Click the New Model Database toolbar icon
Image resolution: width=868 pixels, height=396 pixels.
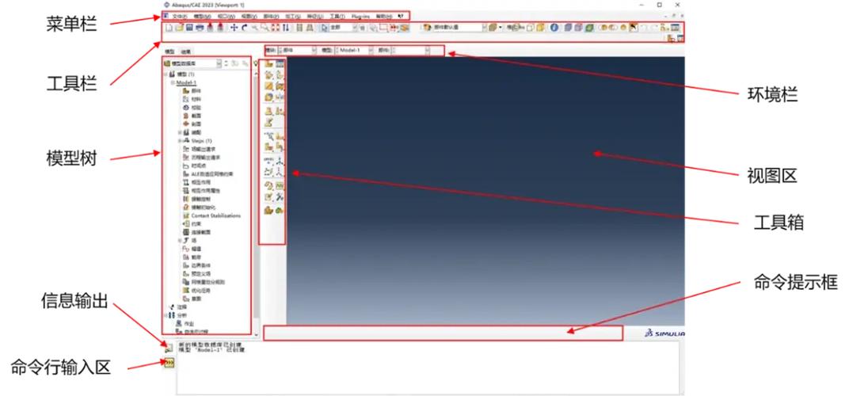point(169,28)
